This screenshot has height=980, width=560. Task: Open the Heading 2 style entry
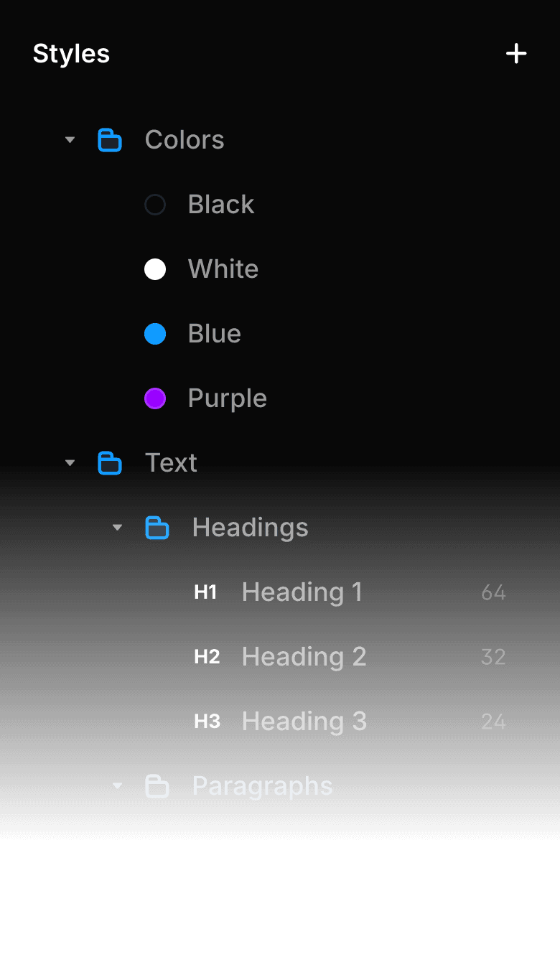click(x=304, y=656)
